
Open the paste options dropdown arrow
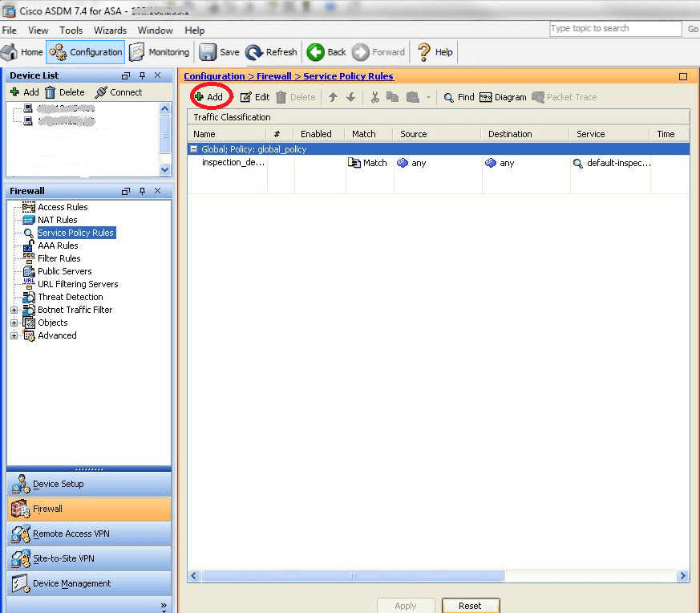(x=428, y=97)
